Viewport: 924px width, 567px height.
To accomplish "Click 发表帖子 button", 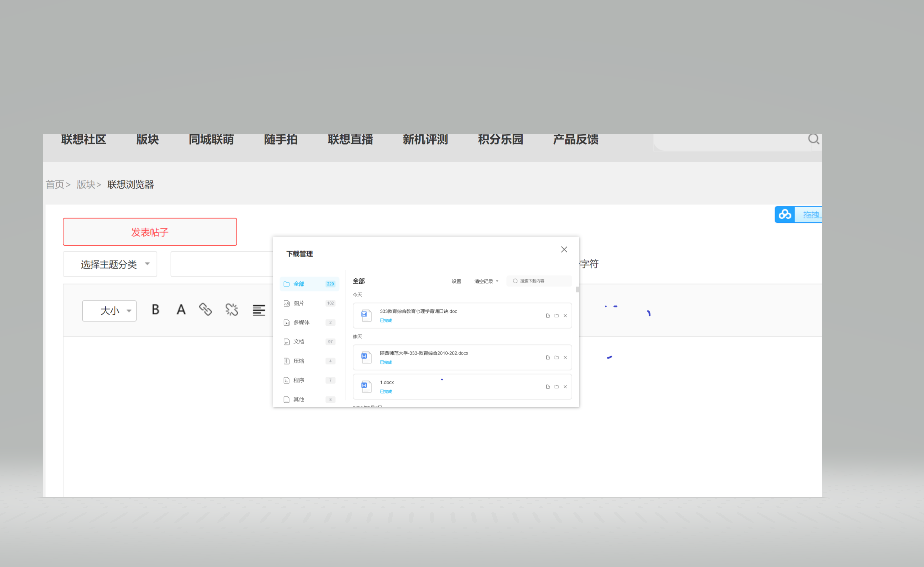I will (150, 232).
